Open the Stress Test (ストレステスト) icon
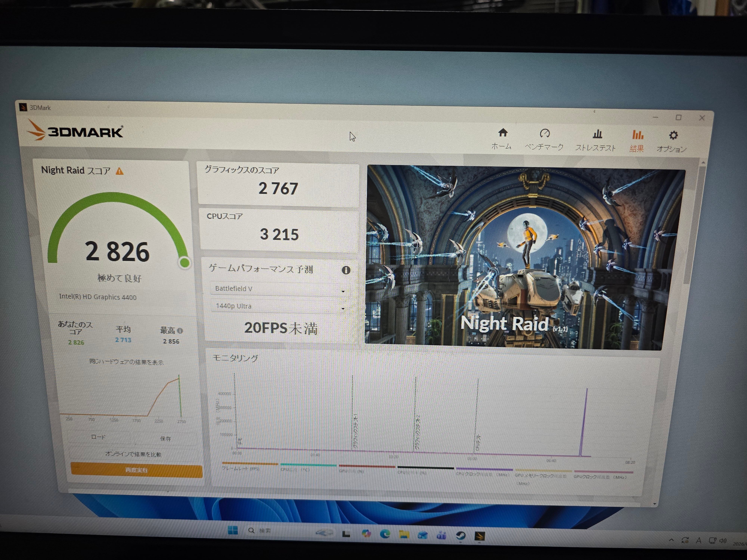 597,134
